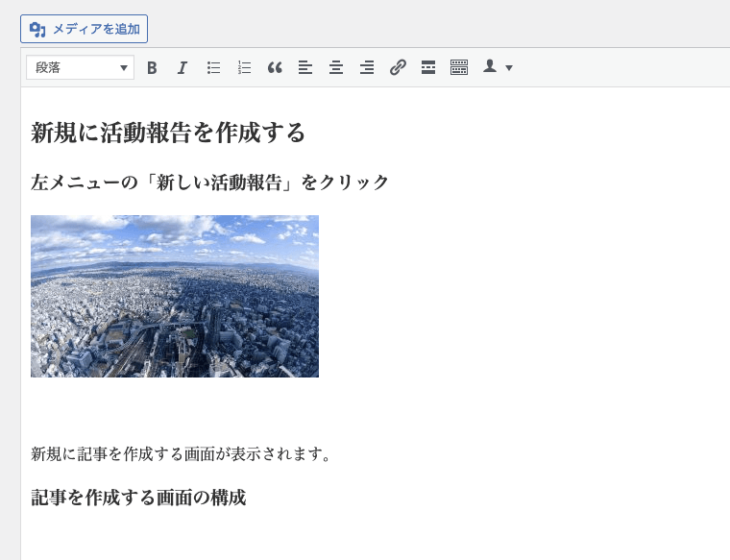This screenshot has width=730, height=560.
Task: Click paragraph 新規に記事を作成する画面が表示されます。
Action: (x=181, y=453)
